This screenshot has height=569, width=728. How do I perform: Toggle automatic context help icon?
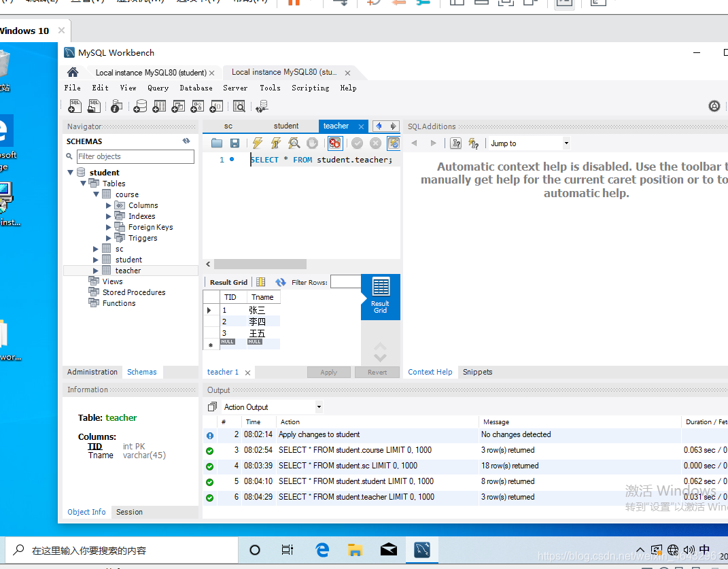point(473,143)
